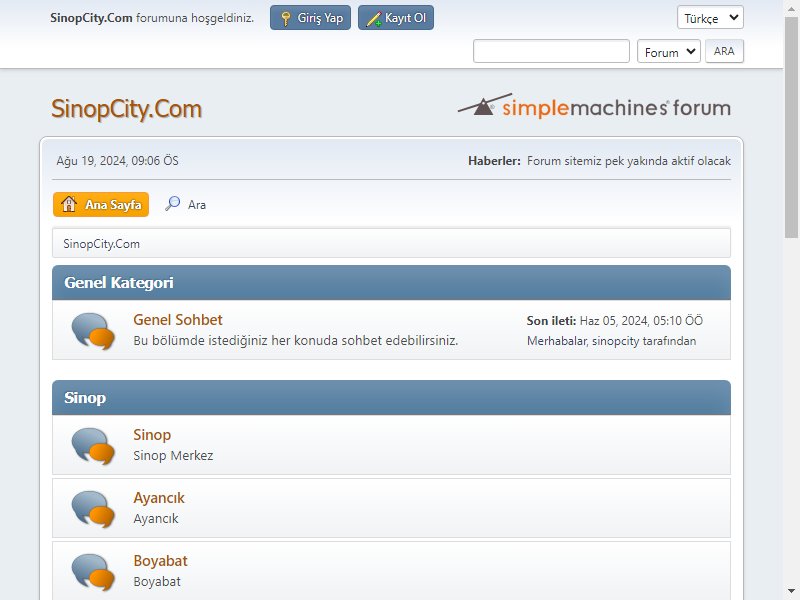This screenshot has width=800, height=600.
Task: Click the 'Sinop Merkez' board description
Action: pyautogui.click(x=173, y=455)
